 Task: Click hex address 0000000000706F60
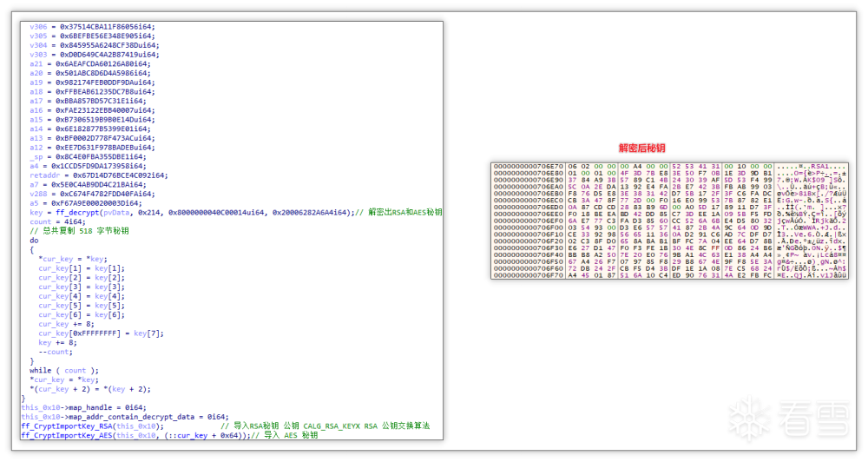(x=528, y=268)
